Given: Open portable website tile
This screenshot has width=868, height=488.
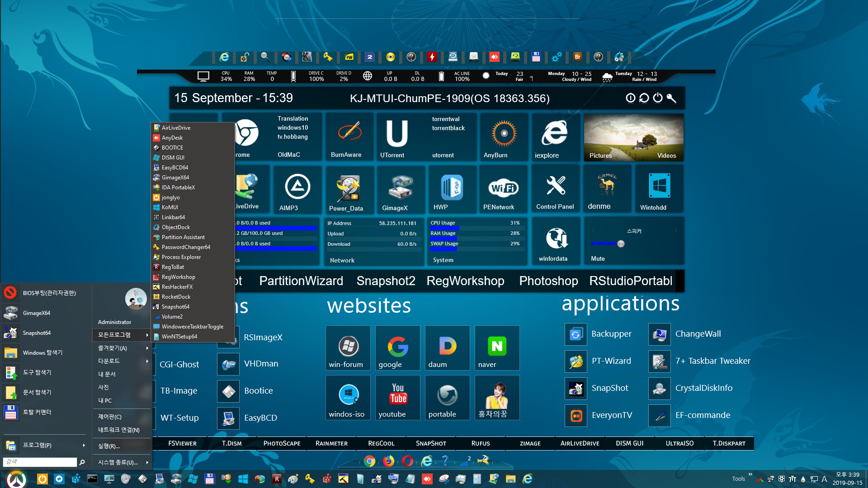Looking at the screenshot, I should [x=447, y=397].
